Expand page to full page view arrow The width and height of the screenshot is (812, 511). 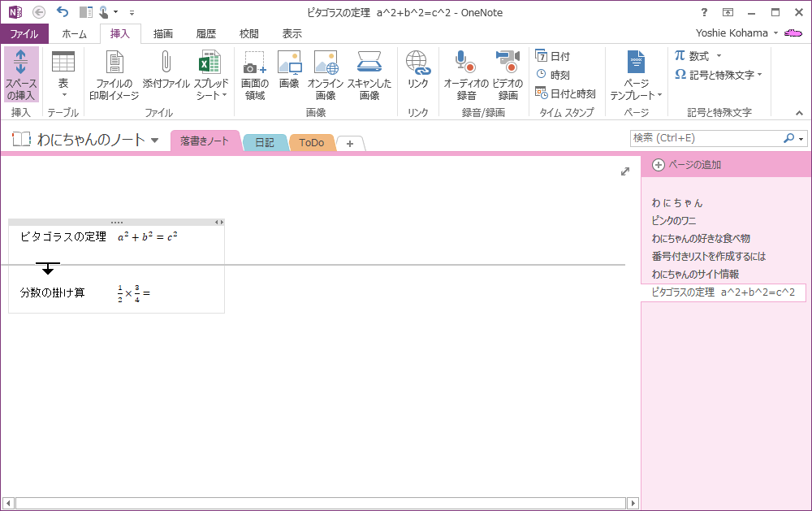625,171
